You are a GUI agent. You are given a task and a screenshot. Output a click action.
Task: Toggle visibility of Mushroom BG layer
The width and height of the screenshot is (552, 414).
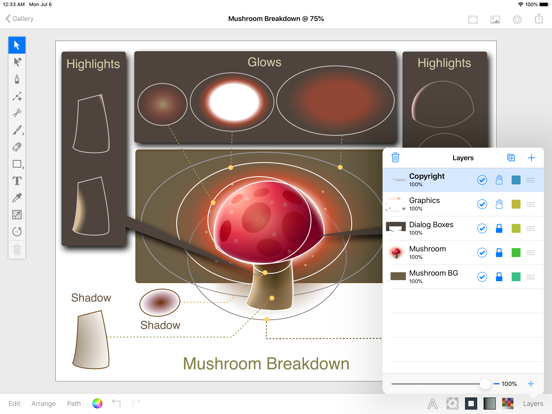tap(482, 277)
